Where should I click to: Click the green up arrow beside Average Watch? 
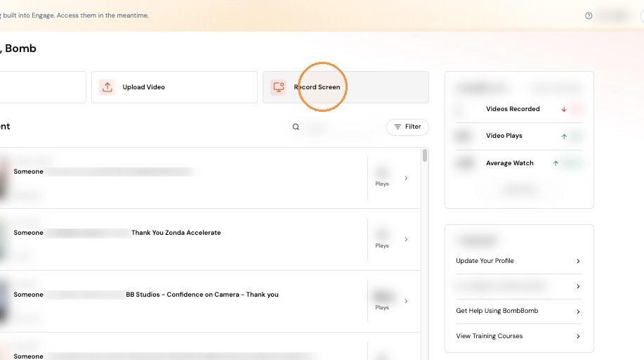tap(556, 163)
